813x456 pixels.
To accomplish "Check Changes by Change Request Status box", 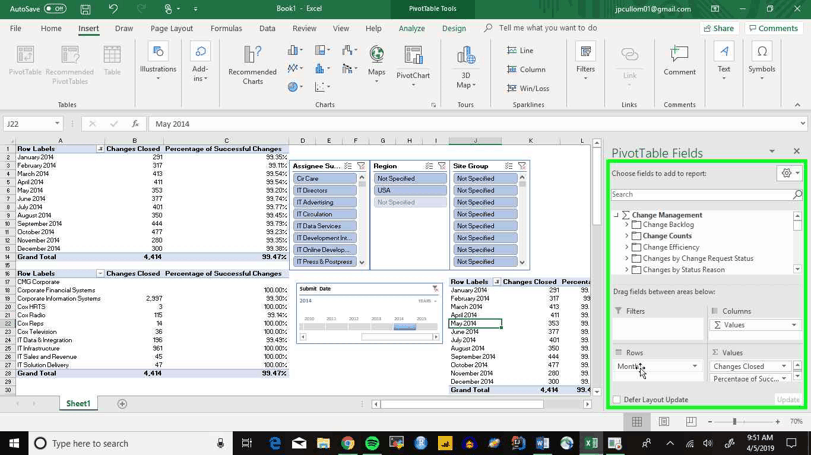I will pos(636,258).
